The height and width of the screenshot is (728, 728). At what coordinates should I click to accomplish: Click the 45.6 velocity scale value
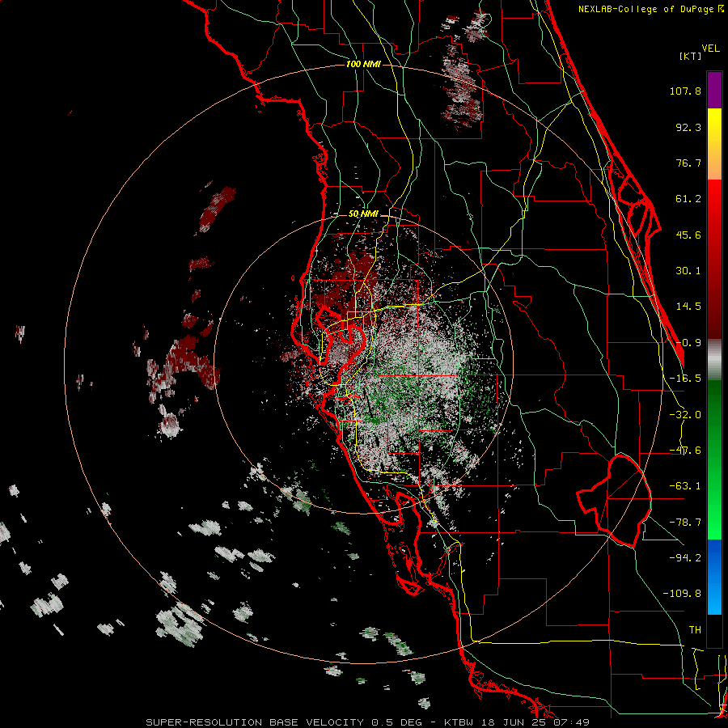[x=688, y=235]
